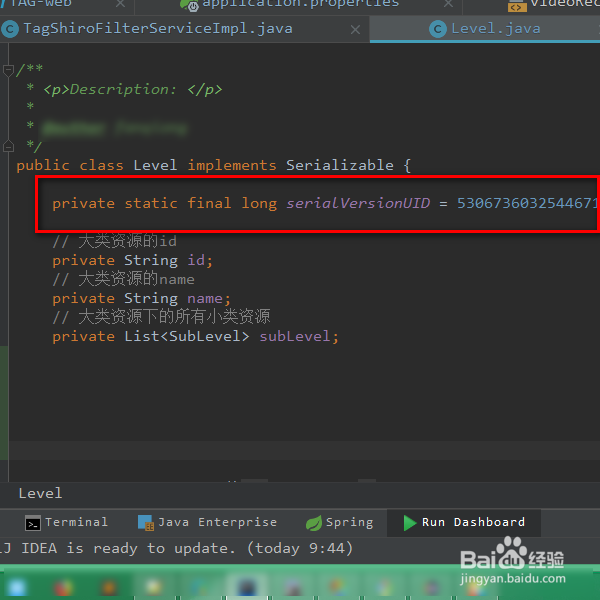Click the green Spring leaf icon
This screenshot has width=600, height=600.
pyautogui.click(x=314, y=523)
